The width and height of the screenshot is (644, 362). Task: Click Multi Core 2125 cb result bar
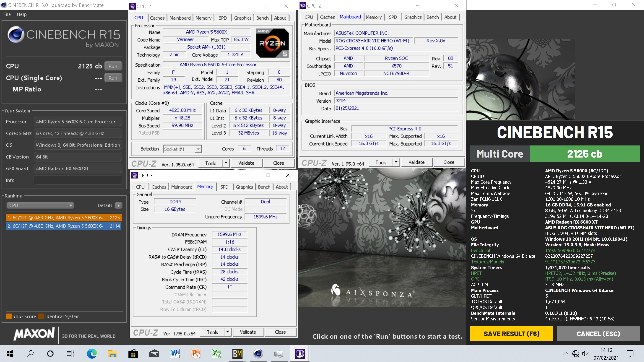pyautogui.click(x=555, y=154)
